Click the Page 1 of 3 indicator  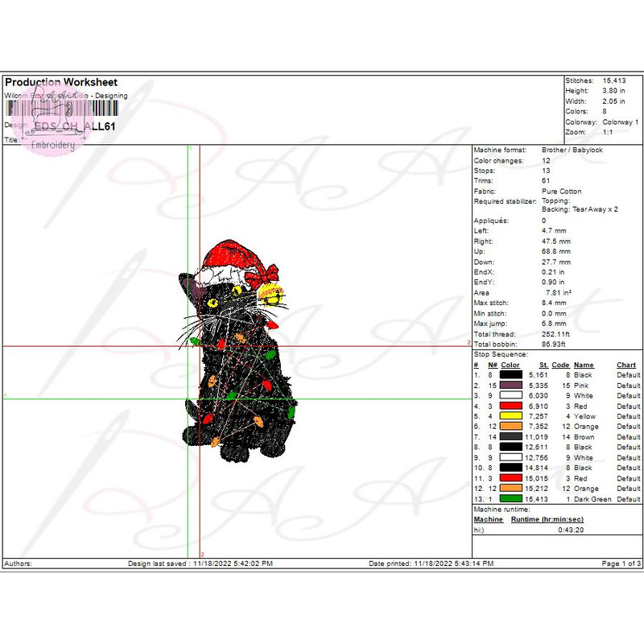click(621, 563)
